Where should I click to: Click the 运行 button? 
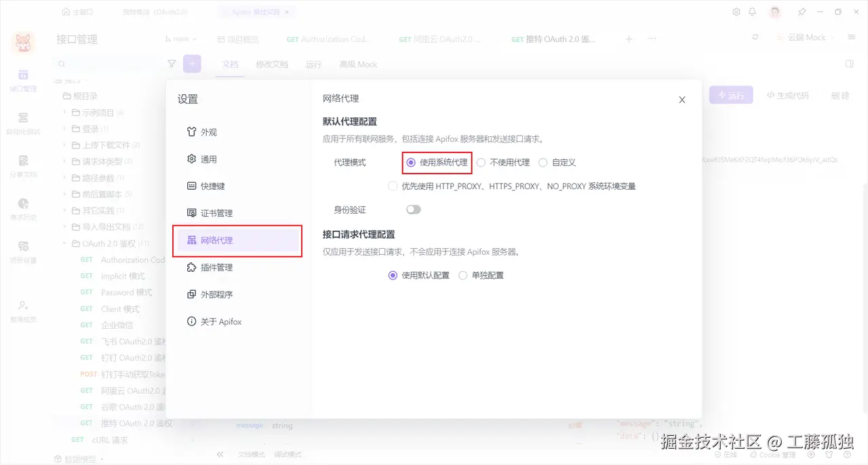tap(732, 96)
